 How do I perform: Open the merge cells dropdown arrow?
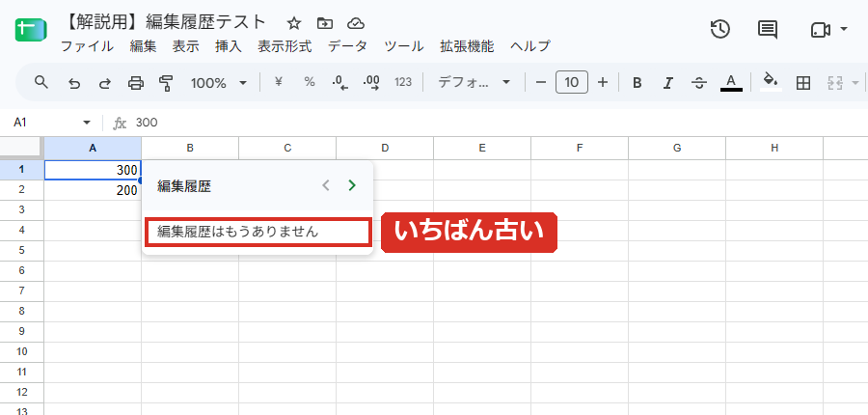pyautogui.click(x=855, y=83)
